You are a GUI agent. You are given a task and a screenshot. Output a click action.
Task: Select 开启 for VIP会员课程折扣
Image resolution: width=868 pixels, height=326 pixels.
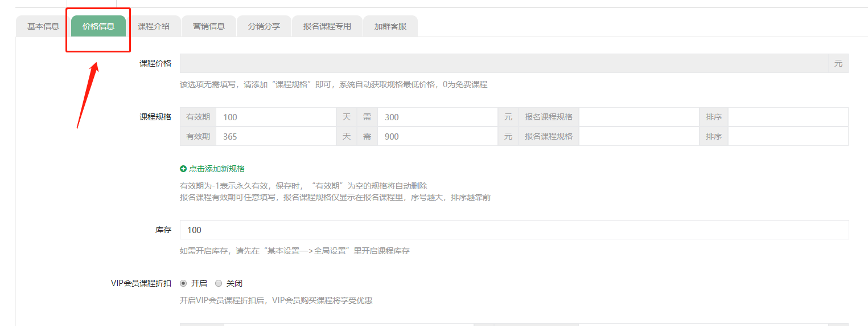pos(183,283)
